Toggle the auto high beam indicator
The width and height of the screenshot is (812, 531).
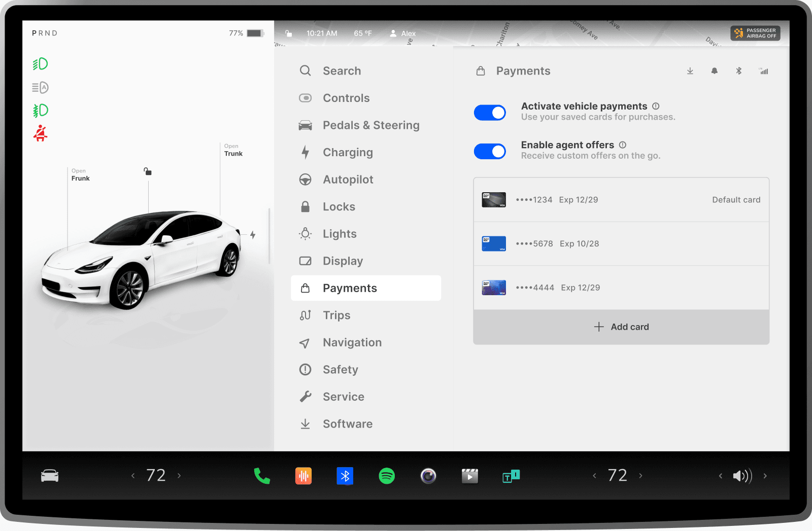click(x=40, y=87)
